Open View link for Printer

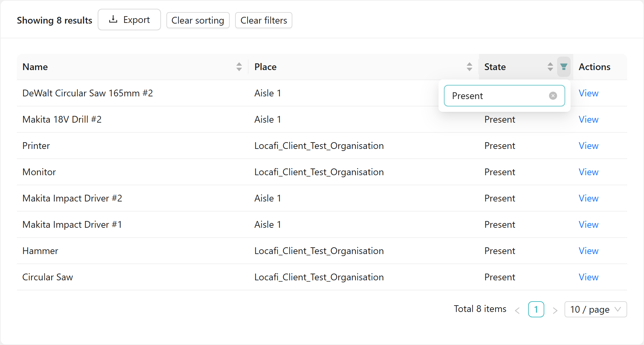pos(588,146)
